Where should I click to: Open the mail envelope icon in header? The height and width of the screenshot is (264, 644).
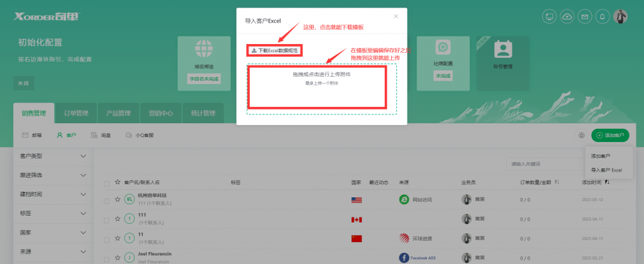click(x=584, y=16)
